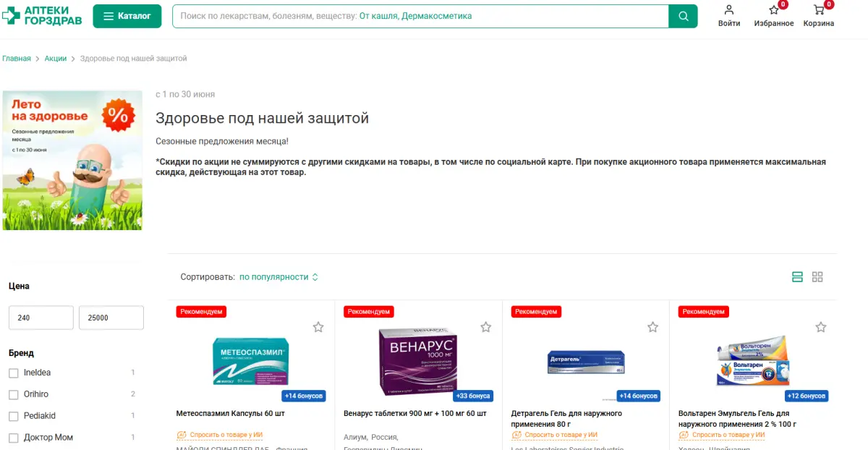Image resolution: width=868 pixels, height=450 pixels.
Task: Open the Каталог menu
Action: click(127, 16)
